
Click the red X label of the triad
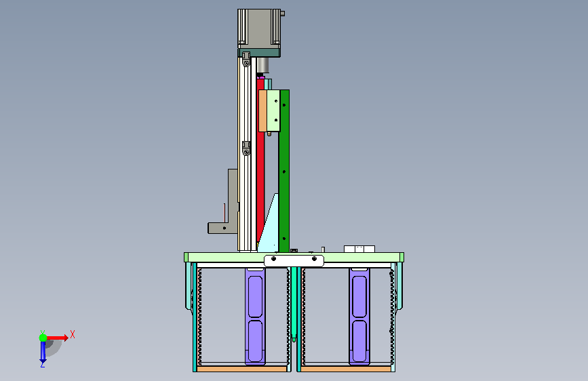point(73,334)
